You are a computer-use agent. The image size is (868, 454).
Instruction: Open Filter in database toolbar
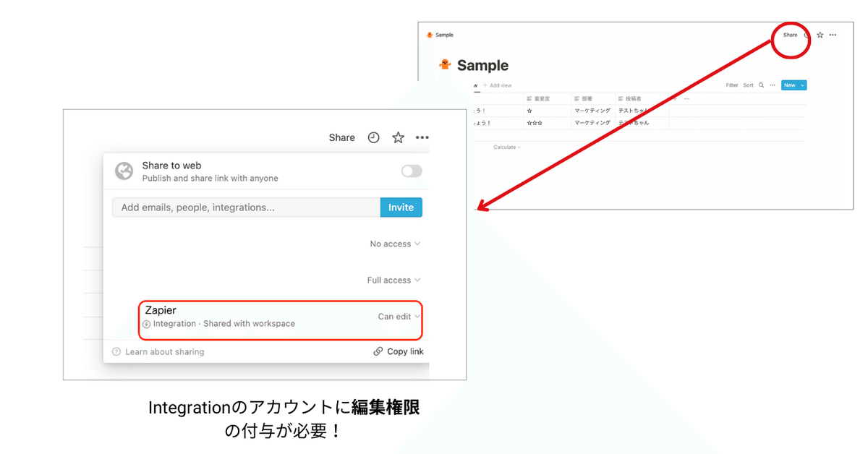732,85
